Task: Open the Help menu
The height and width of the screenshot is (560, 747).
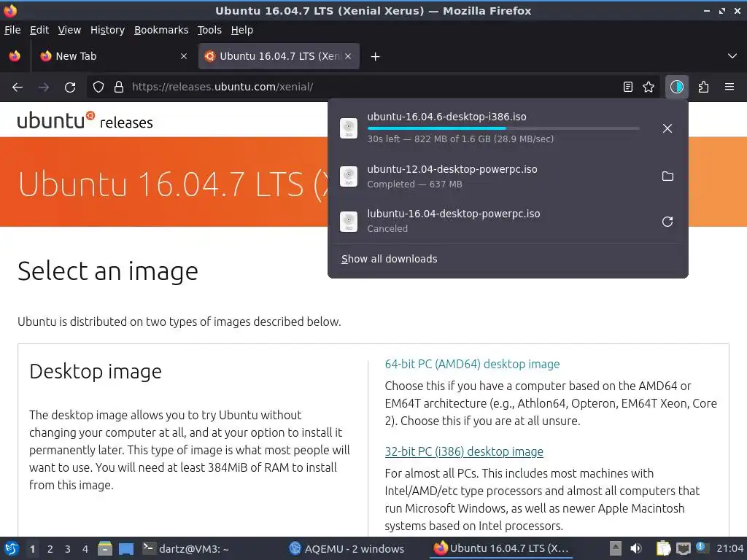Action: click(242, 30)
